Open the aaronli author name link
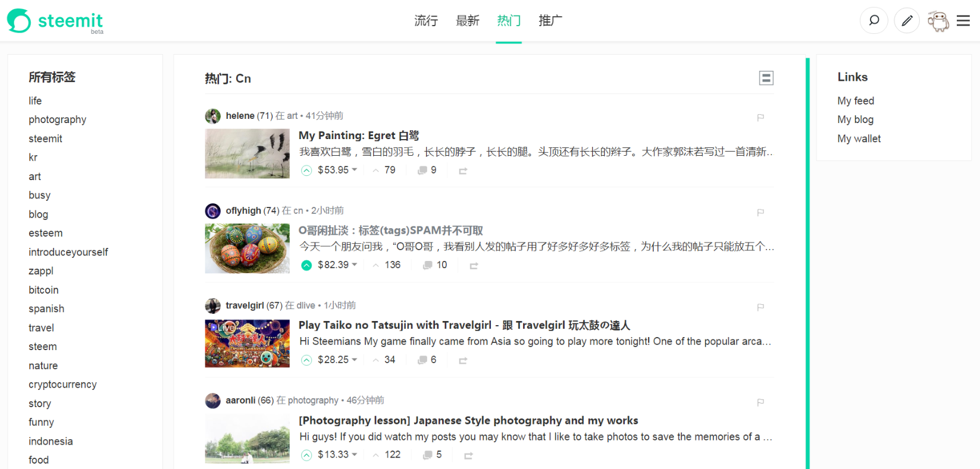Screen dimensions: 980x469 [x=240, y=400]
